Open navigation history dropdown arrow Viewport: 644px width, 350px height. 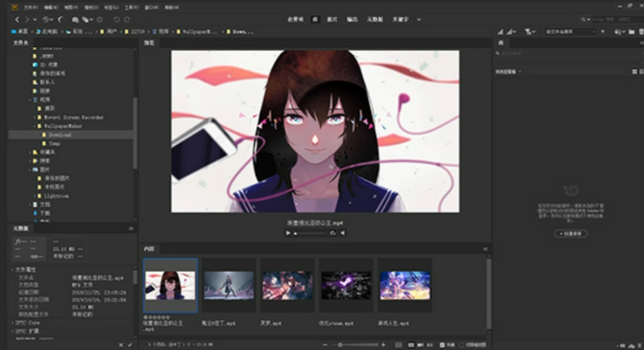[x=35, y=19]
